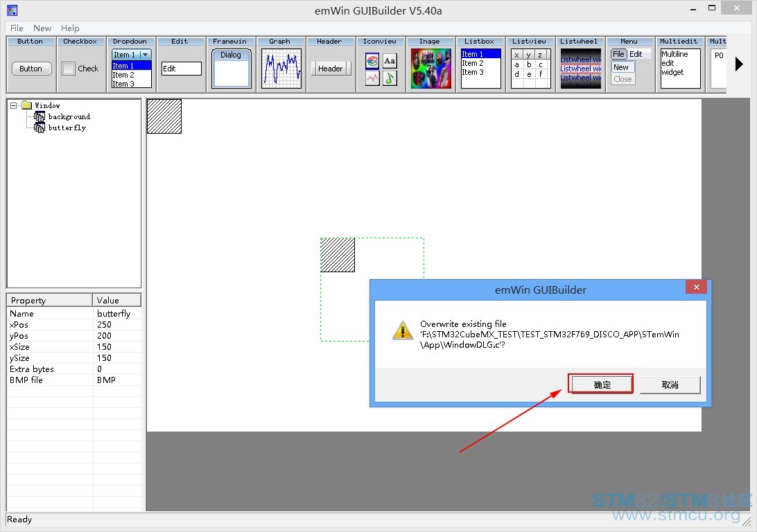Select the Header widget in the palette
The width and height of the screenshot is (757, 532).
tap(331, 64)
